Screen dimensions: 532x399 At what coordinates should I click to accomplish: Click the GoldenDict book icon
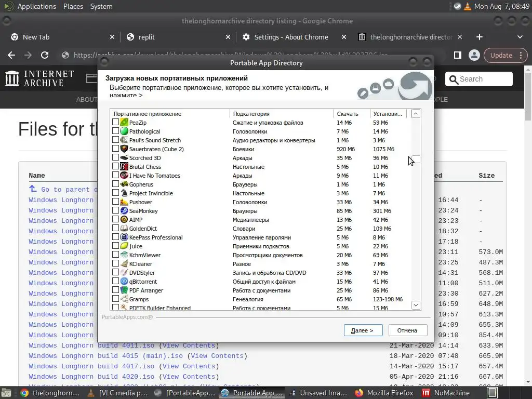124,228
